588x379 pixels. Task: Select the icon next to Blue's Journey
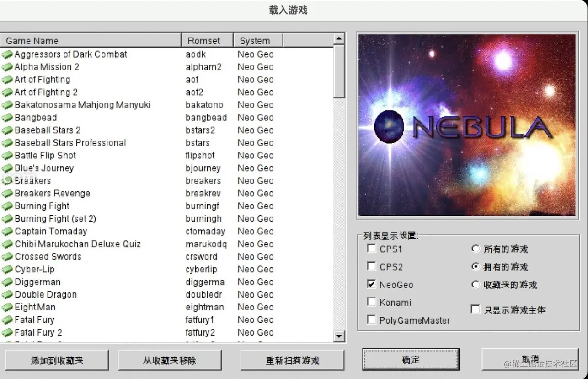click(8, 168)
